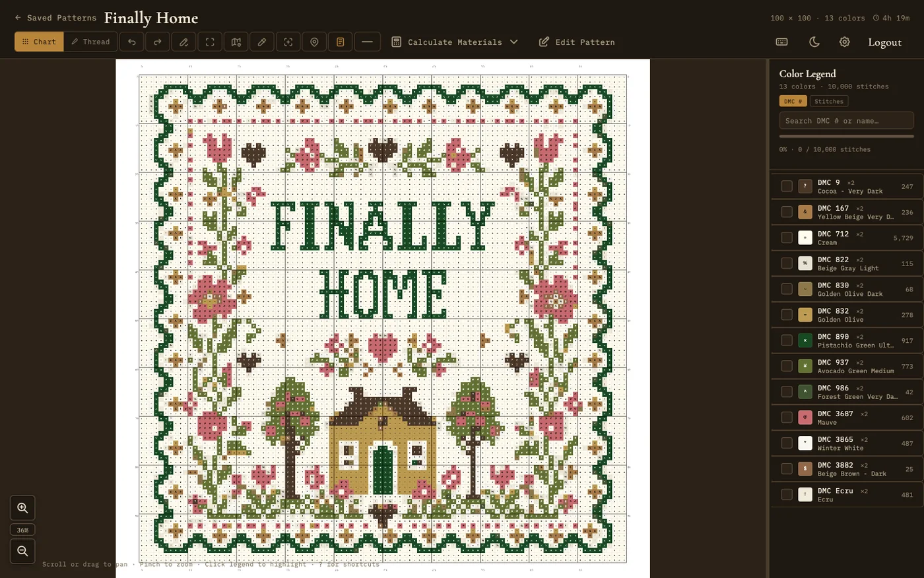Click the Logout link
This screenshot has width=924, height=578.
[x=884, y=42]
